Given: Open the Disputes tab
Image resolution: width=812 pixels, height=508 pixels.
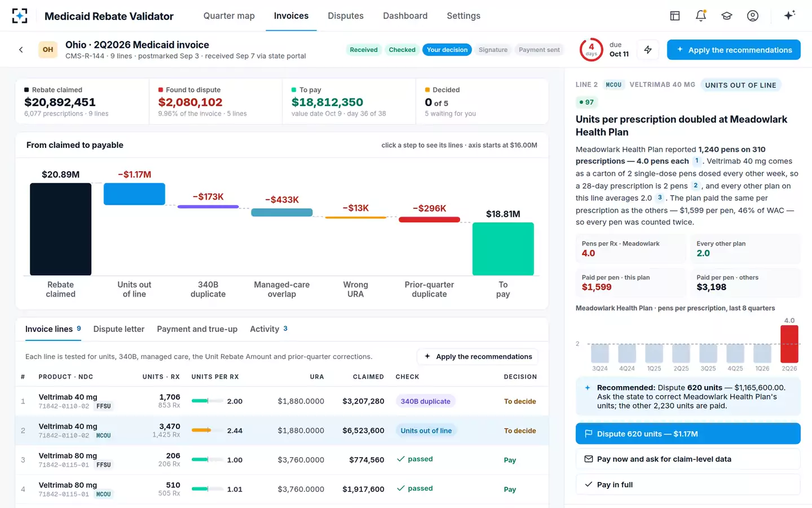Looking at the screenshot, I should tap(346, 16).
